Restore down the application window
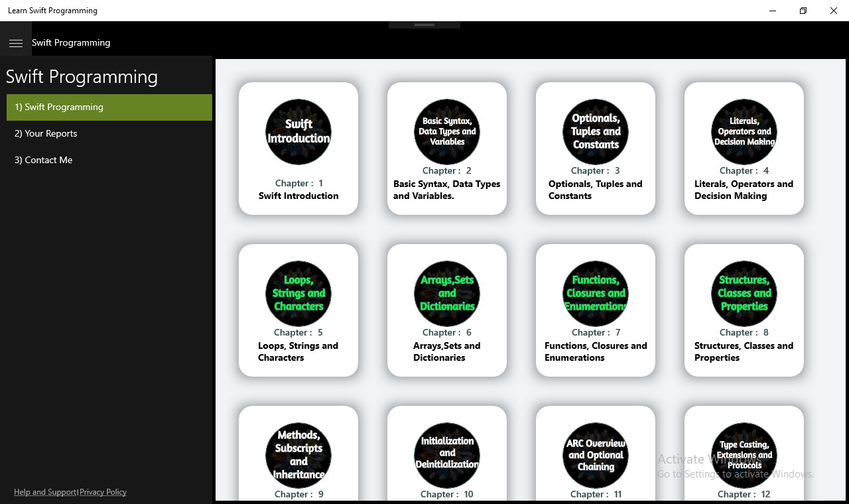 coord(803,11)
